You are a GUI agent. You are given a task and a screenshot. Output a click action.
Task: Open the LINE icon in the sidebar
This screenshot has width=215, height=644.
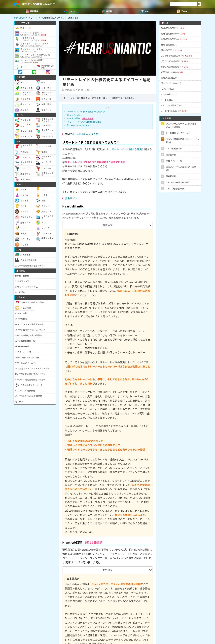point(34,72)
